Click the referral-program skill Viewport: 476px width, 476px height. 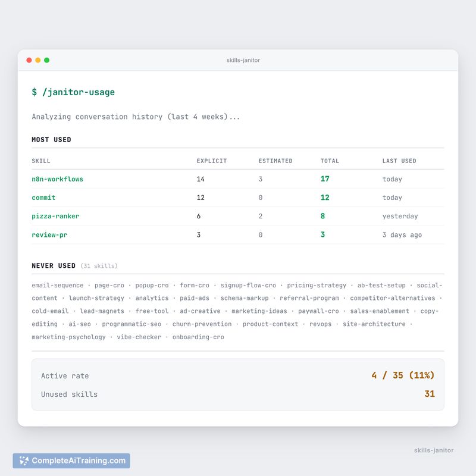[309, 298]
